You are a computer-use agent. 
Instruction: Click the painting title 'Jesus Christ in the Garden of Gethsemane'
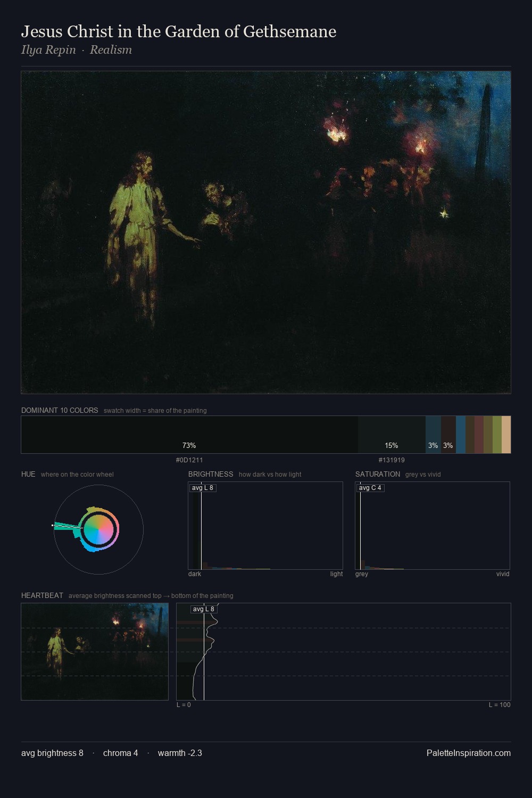[179, 31]
